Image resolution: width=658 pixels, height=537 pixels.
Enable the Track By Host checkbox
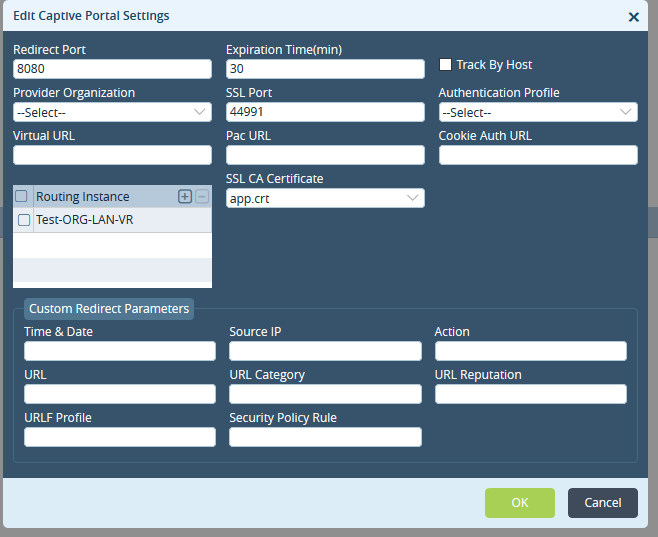(x=445, y=65)
